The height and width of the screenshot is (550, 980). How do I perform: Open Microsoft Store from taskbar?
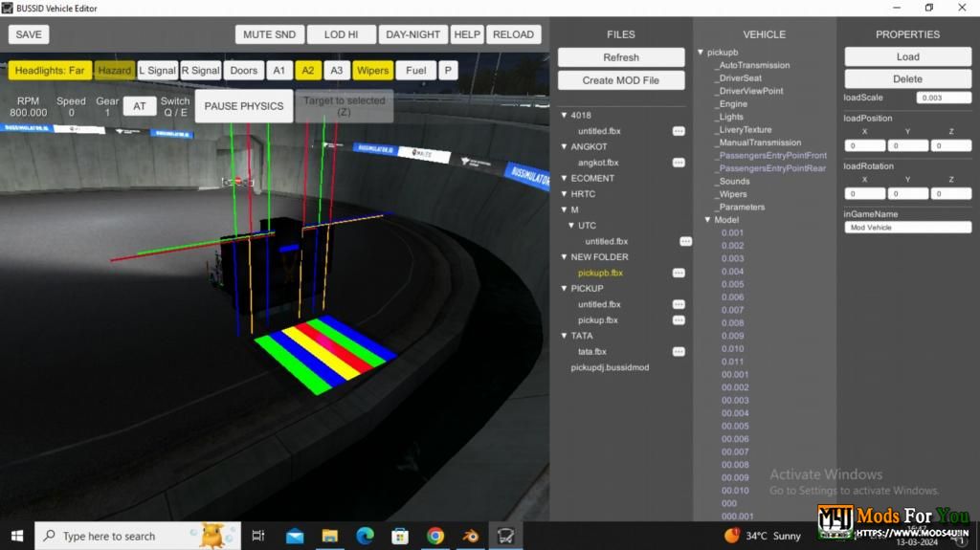tap(400, 536)
